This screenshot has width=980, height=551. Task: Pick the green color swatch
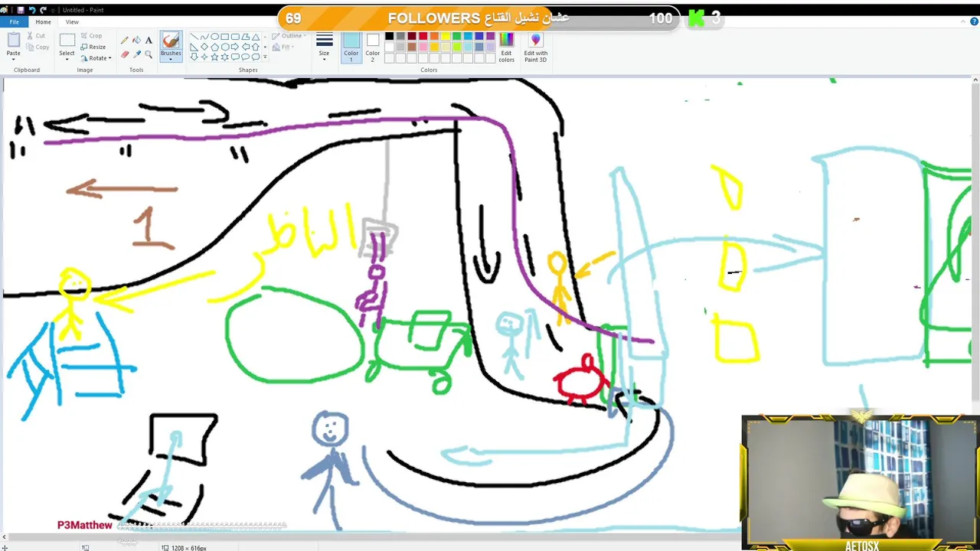pyautogui.click(x=457, y=36)
